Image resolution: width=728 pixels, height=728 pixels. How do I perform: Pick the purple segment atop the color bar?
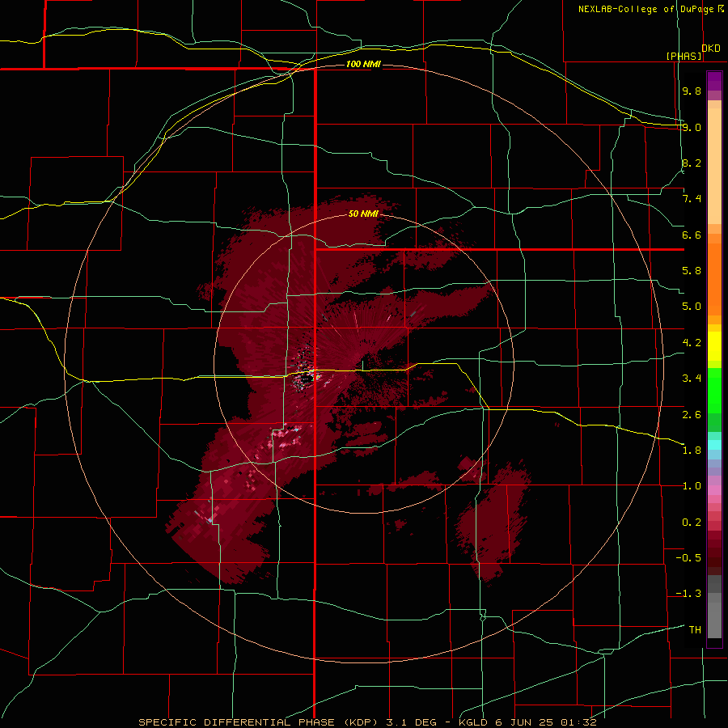click(x=714, y=81)
